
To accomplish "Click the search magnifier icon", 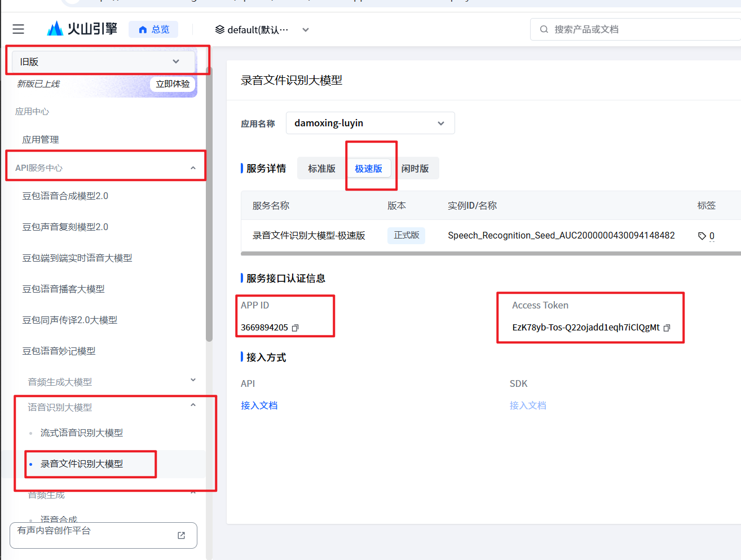I will pyautogui.click(x=544, y=29).
